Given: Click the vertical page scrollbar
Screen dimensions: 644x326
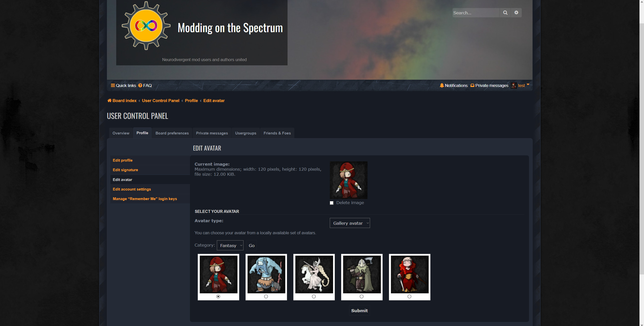Looking at the screenshot, I should click(642, 163).
